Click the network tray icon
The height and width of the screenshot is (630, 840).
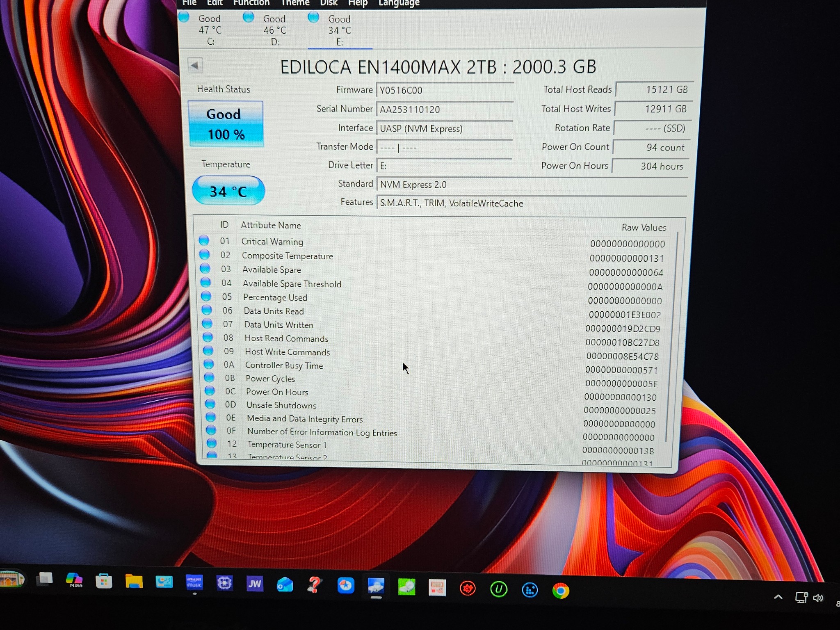pos(801,597)
